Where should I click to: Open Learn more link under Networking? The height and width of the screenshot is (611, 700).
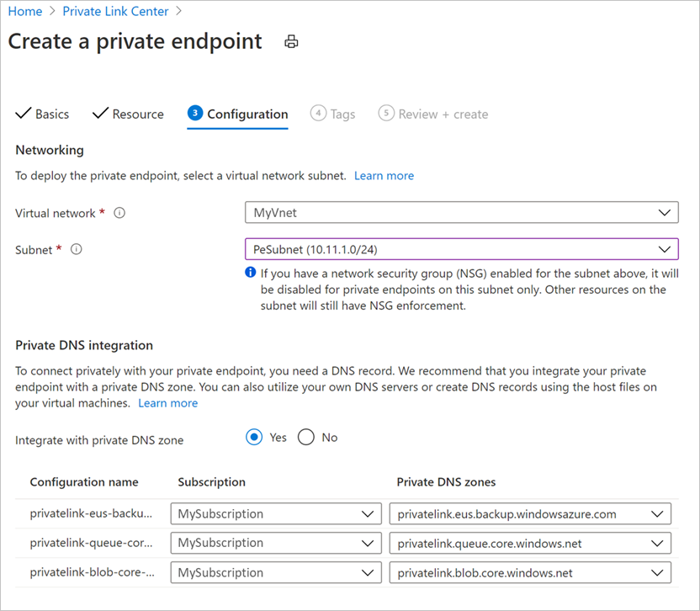click(x=384, y=176)
